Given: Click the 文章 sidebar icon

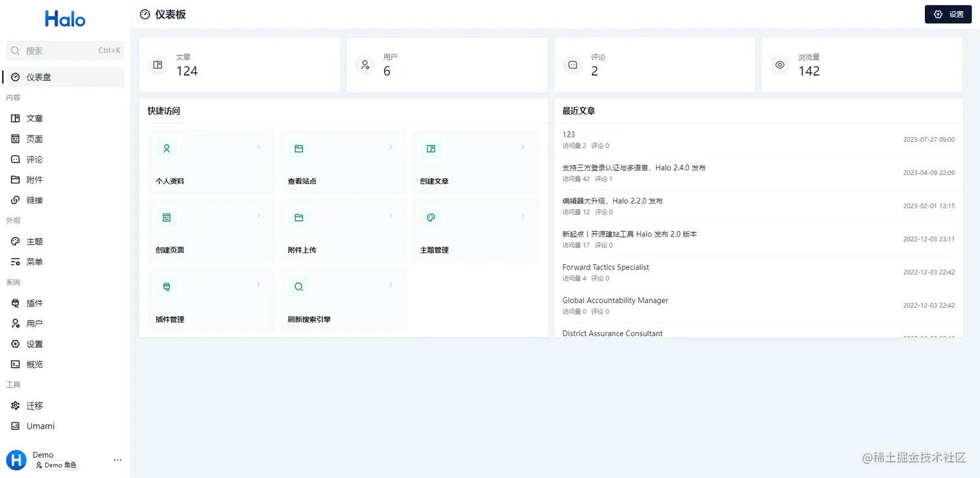Looking at the screenshot, I should [x=16, y=119].
